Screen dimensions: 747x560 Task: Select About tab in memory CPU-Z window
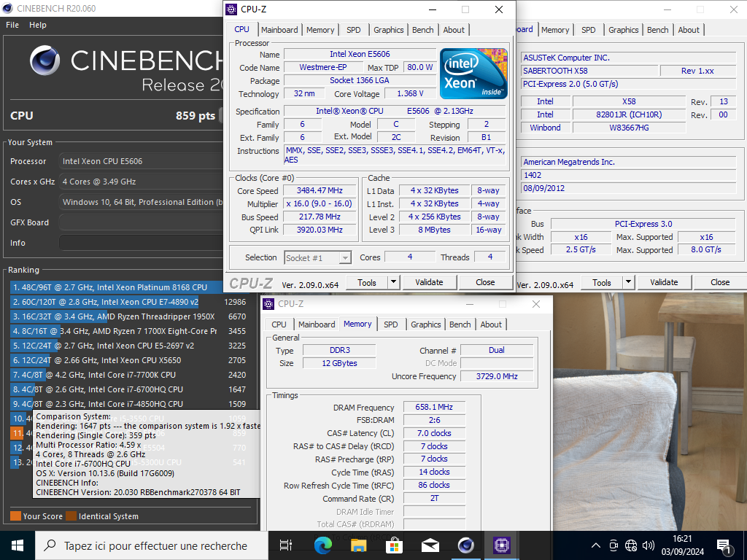tap(491, 324)
